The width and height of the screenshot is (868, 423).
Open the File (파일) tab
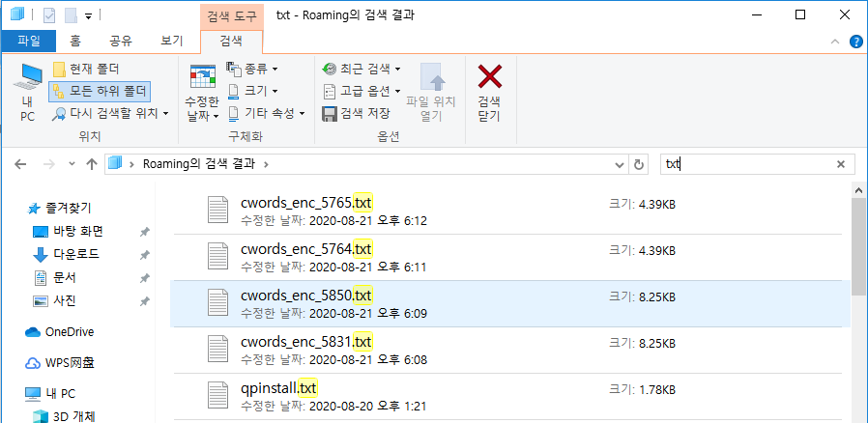[29, 41]
